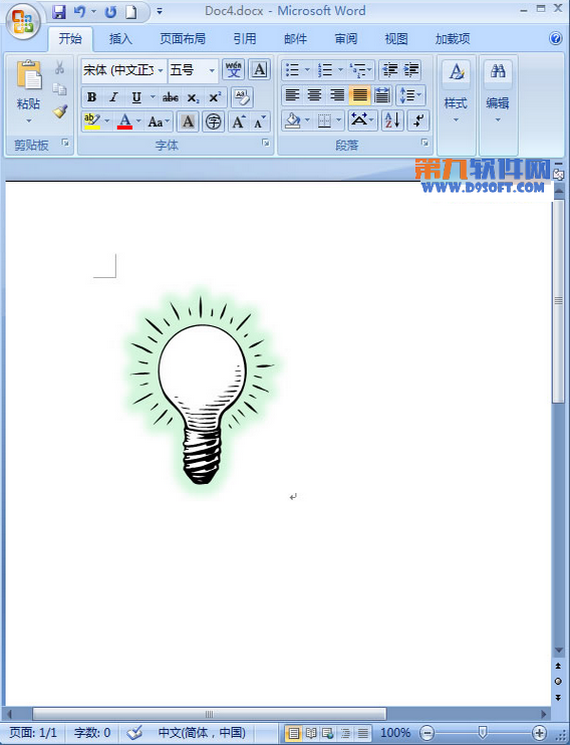The width and height of the screenshot is (570, 745).
Task: Clear formatting with eraser icon
Action: point(242,97)
